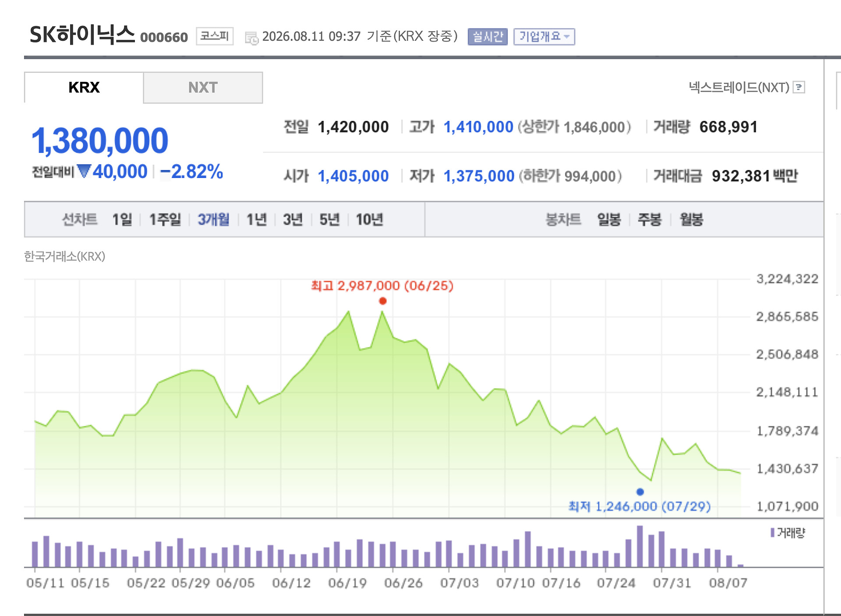The height and width of the screenshot is (616, 841).
Task: Click the purple 거래량 legend marker
Action: point(772,532)
